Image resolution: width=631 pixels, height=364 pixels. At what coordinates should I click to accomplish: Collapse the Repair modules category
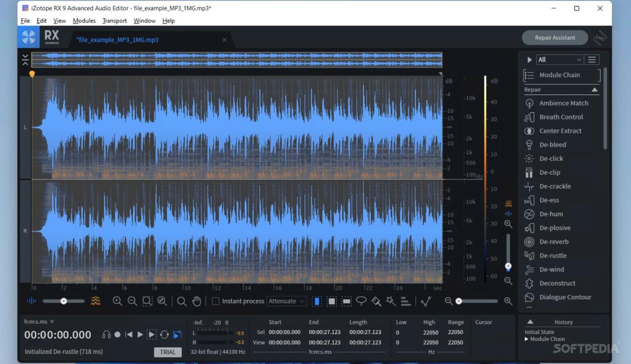click(595, 90)
